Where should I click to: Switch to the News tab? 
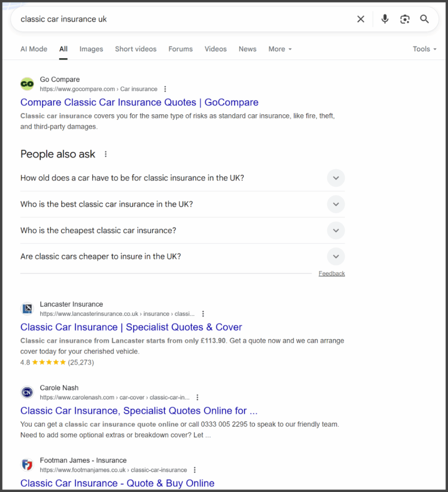coord(247,49)
